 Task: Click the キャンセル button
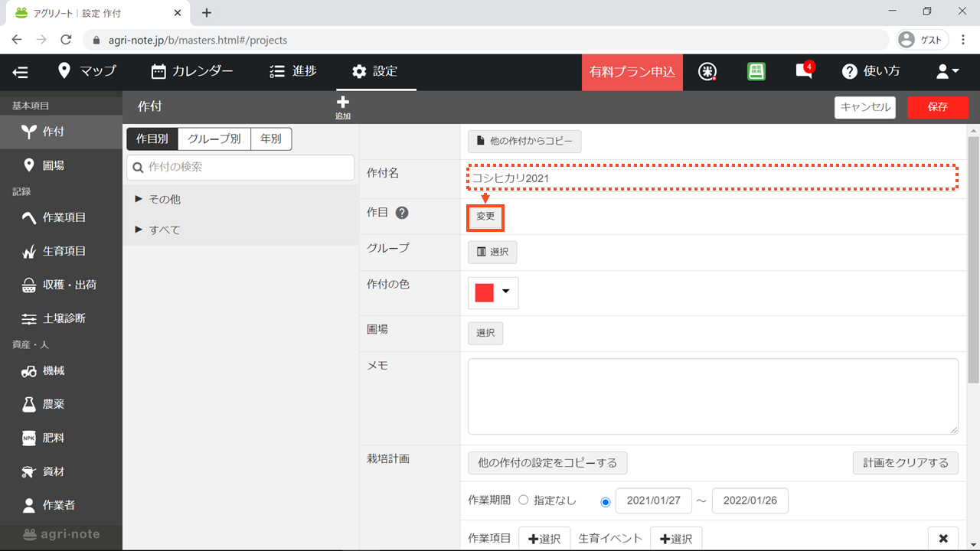click(x=865, y=107)
